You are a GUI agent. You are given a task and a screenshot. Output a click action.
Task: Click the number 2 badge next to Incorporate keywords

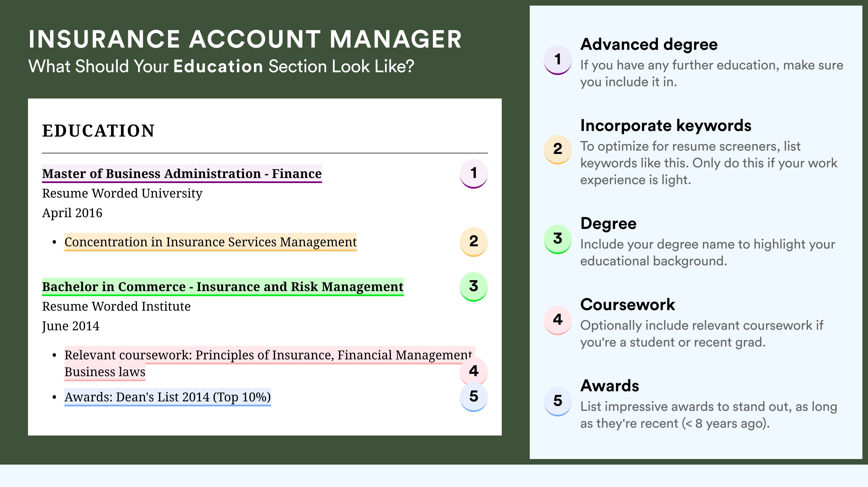557,149
